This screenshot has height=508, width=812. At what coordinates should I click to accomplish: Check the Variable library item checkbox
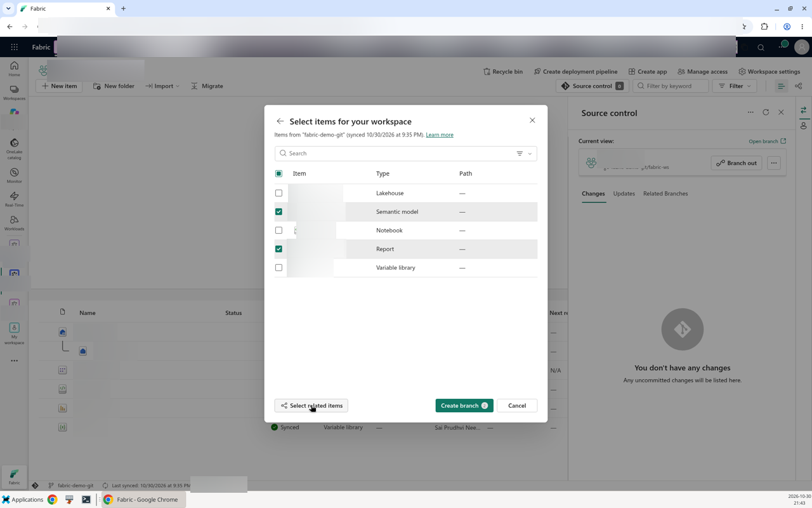[x=278, y=268]
